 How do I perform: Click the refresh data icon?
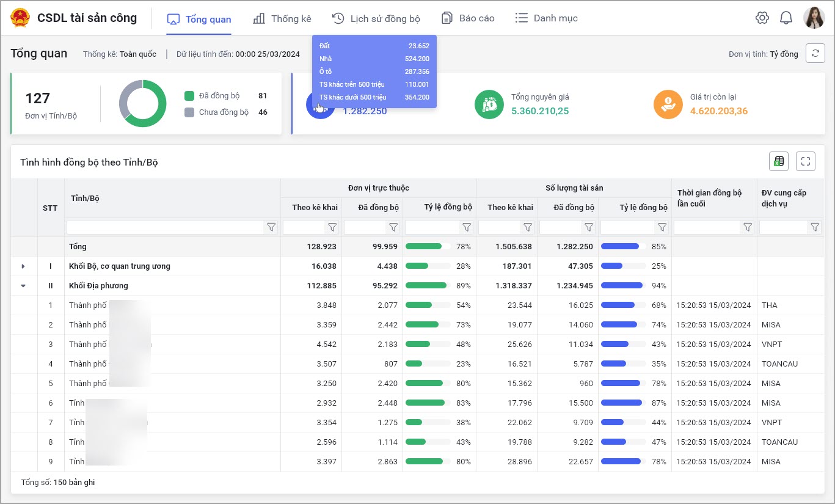click(815, 54)
